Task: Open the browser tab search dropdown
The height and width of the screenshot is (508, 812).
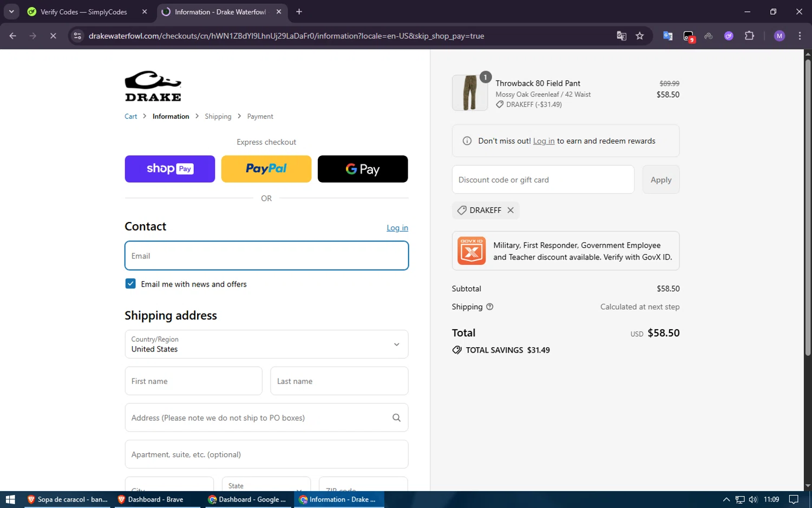Action: point(11,11)
